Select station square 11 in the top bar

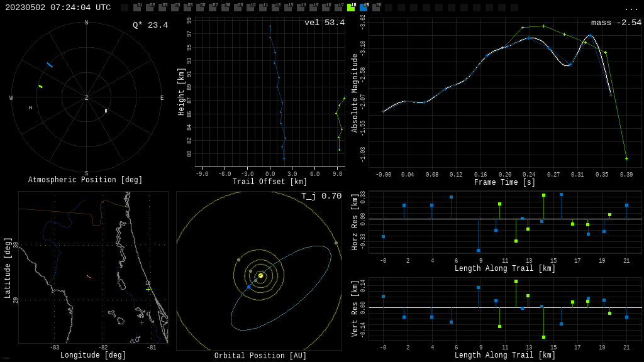pos(263,8)
